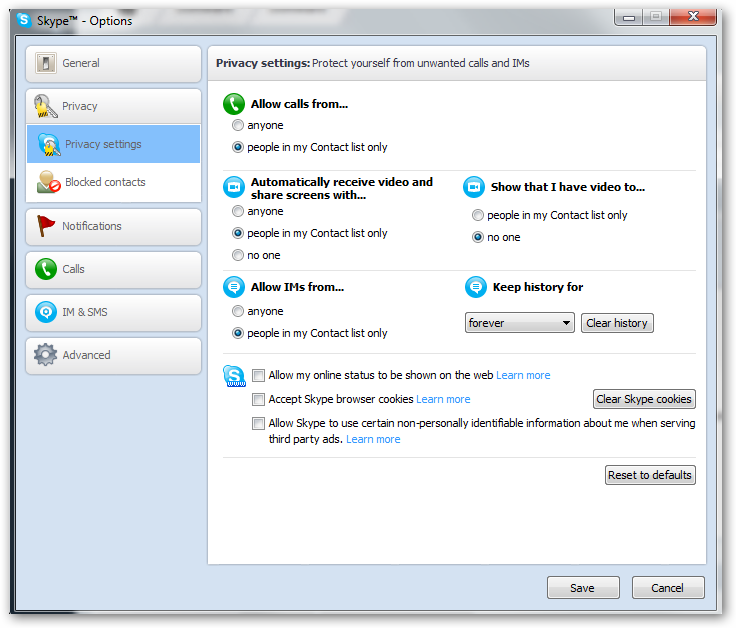Click the green Calls phone icon
Screen dimensions: 736x628
(x=46, y=269)
